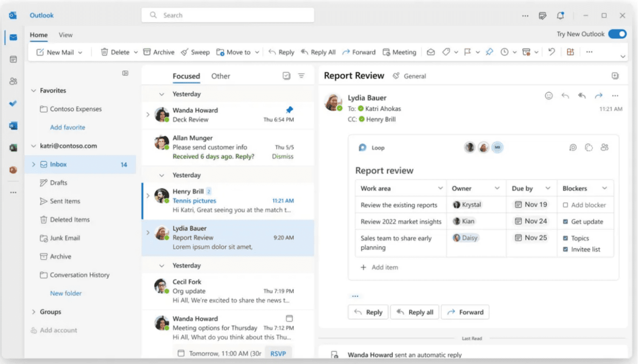The height and width of the screenshot is (364, 638).
Task: Mark the message as unread
Action: click(430, 51)
